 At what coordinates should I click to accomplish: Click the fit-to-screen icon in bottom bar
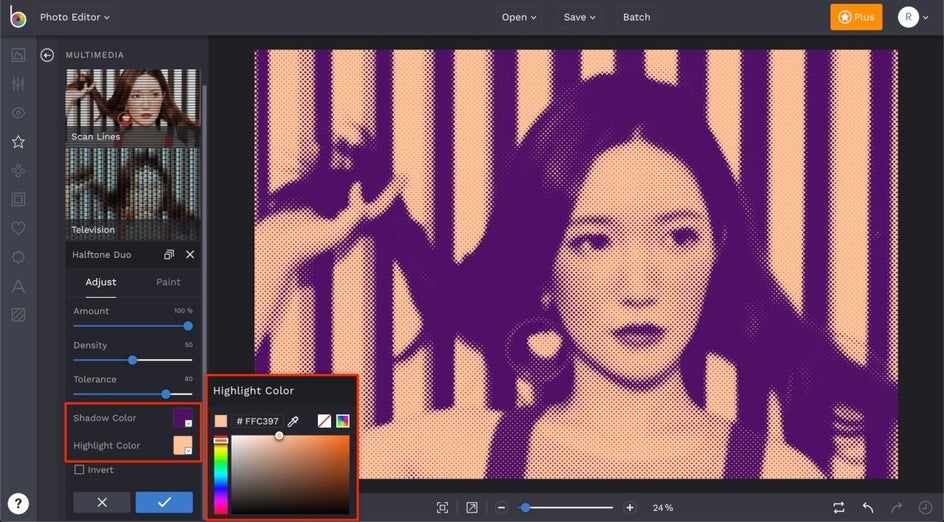(442, 508)
